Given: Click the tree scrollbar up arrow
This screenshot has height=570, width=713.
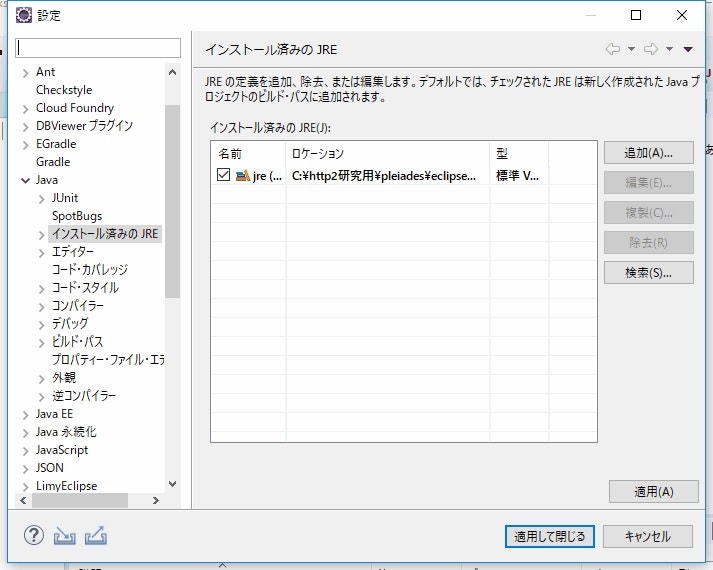Looking at the screenshot, I should [x=172, y=72].
